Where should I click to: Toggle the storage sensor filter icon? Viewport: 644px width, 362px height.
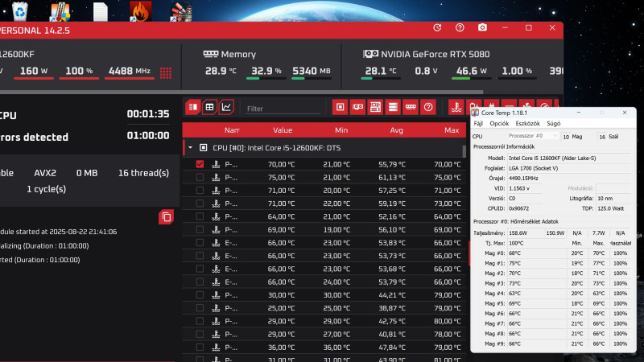pyautogui.click(x=393, y=107)
